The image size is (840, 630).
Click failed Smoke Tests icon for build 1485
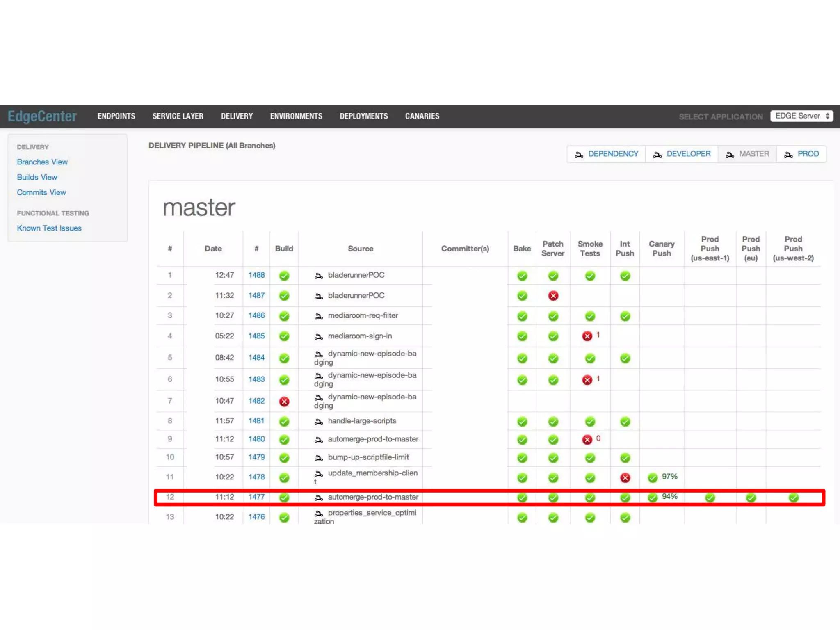pos(587,336)
